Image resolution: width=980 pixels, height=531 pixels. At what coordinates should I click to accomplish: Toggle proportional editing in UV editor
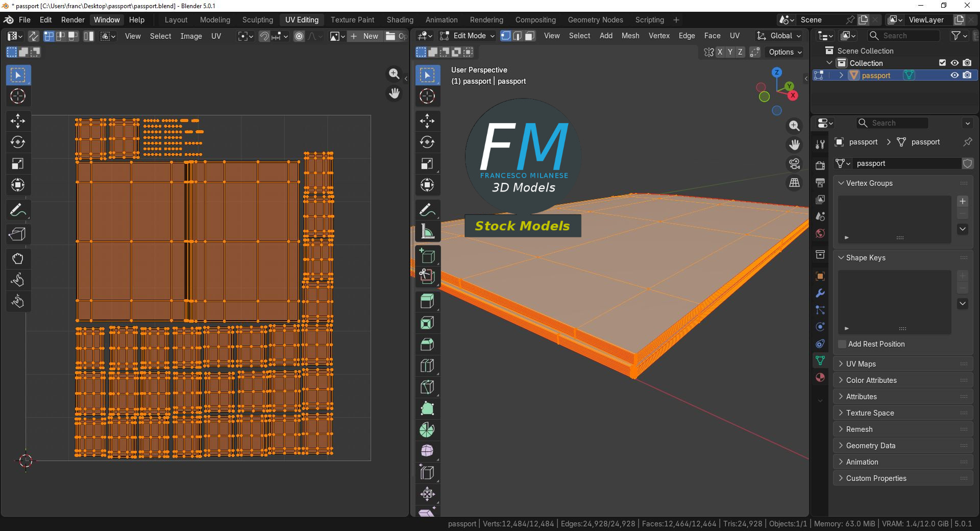click(x=299, y=36)
